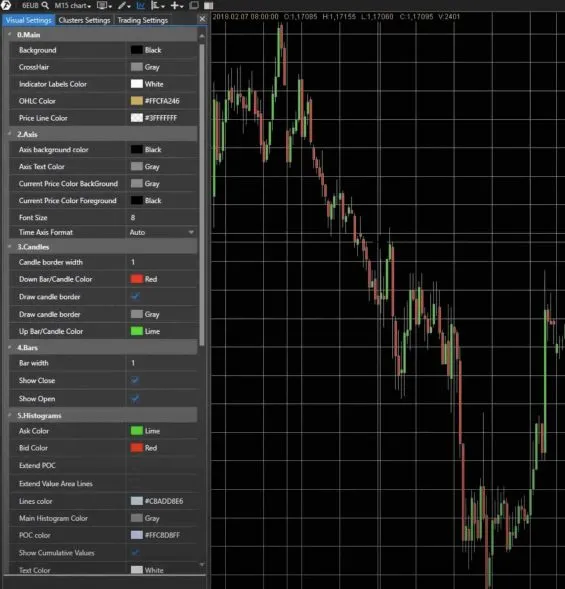Toggle Show Close checkbox
The image size is (565, 589).
pos(136,380)
